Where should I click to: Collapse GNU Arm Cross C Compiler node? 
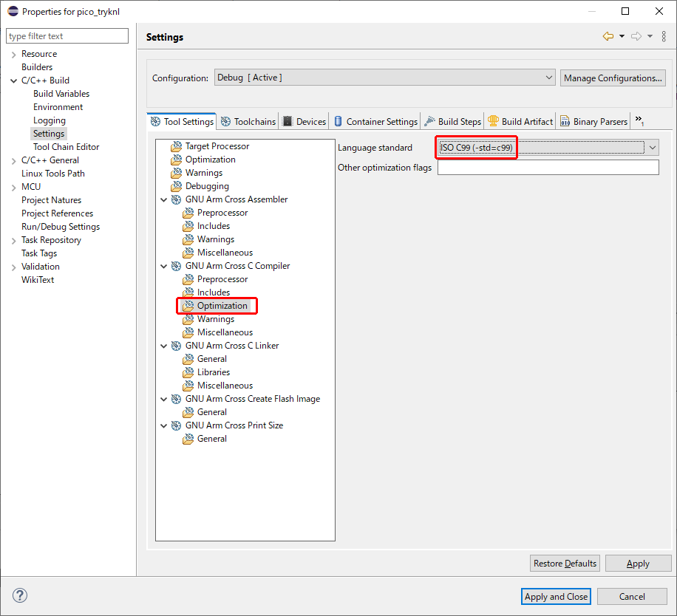coord(164,266)
